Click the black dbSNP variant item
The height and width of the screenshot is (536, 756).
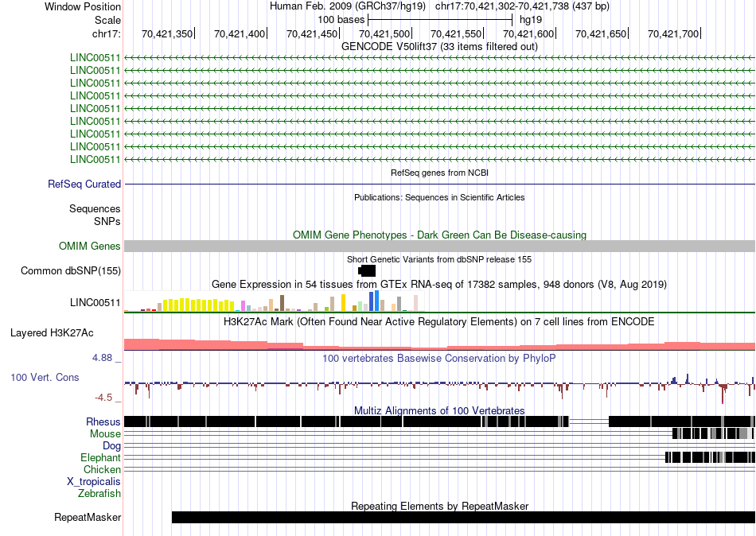(x=368, y=271)
